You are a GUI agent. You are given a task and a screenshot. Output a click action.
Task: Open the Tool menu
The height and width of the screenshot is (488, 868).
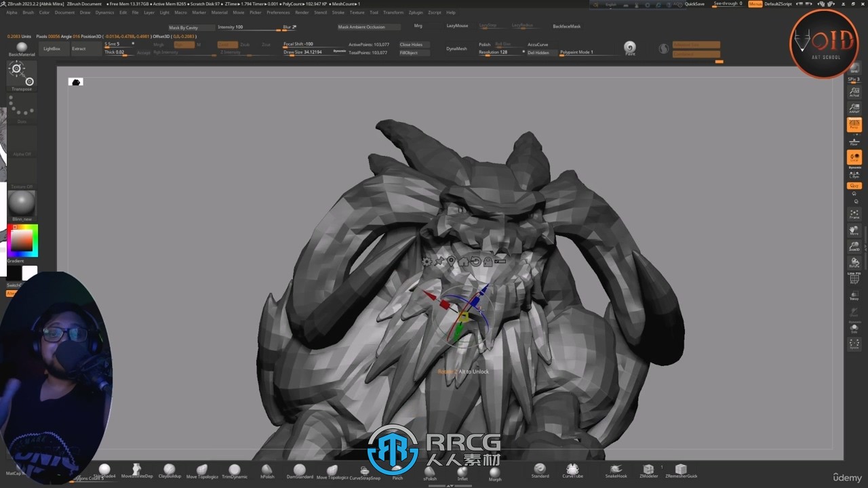[x=374, y=12]
